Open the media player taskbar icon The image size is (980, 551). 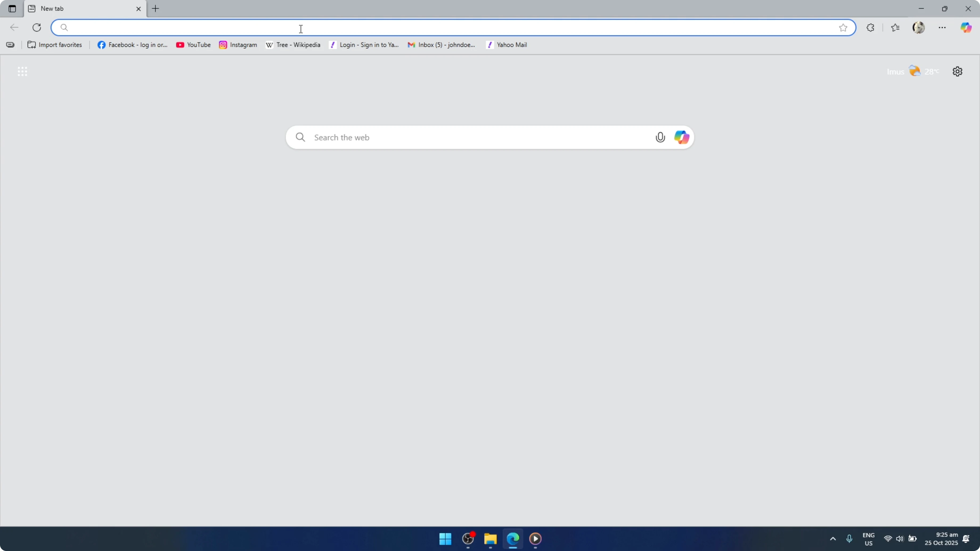coord(535,539)
